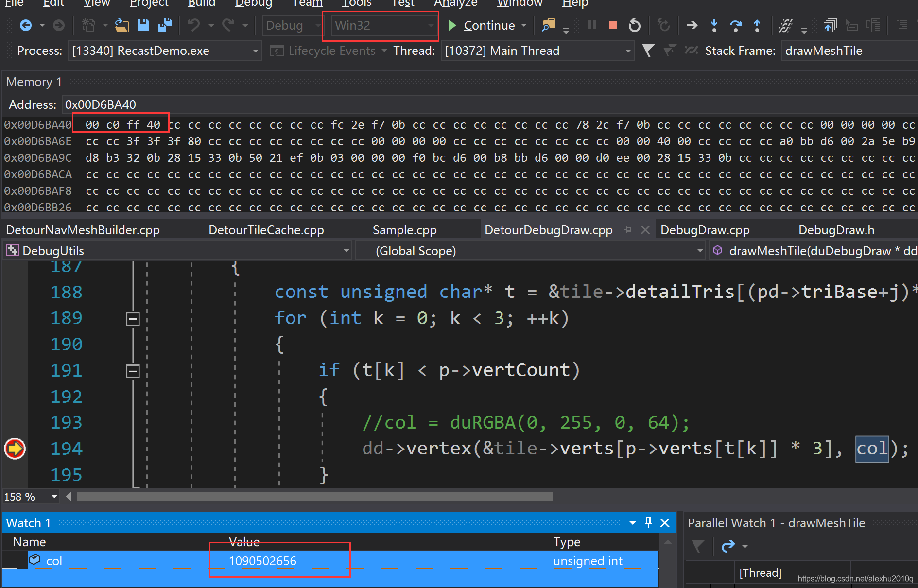This screenshot has height=588, width=918.
Task: Click the Save All icon
Action: tap(165, 25)
